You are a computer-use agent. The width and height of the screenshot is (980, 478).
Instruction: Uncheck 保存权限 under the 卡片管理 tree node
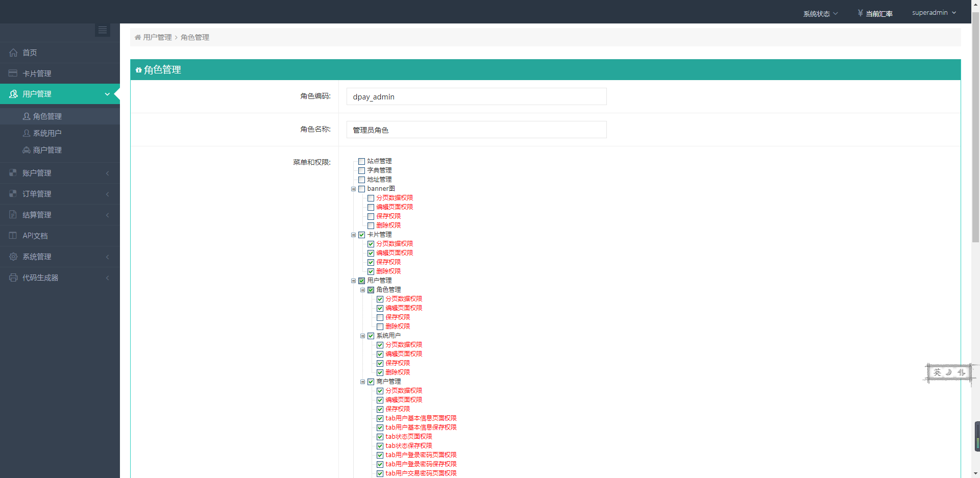pos(371,262)
